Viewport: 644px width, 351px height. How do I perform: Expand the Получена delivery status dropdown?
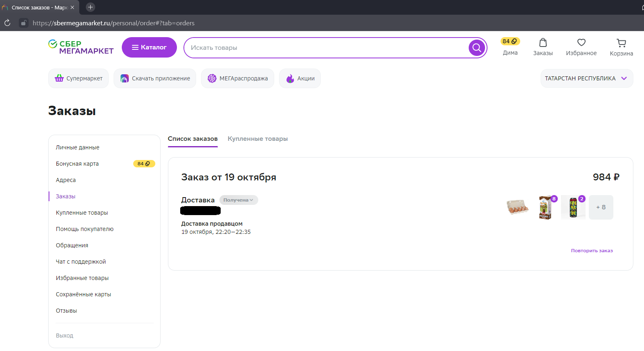coord(239,200)
